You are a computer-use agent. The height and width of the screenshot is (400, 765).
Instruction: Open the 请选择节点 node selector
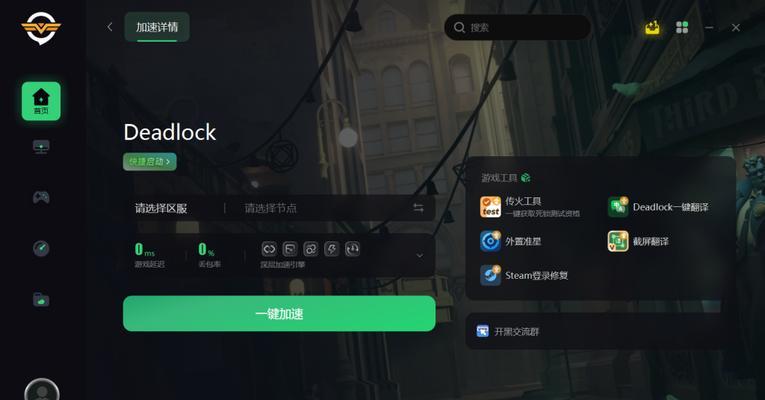pos(270,208)
